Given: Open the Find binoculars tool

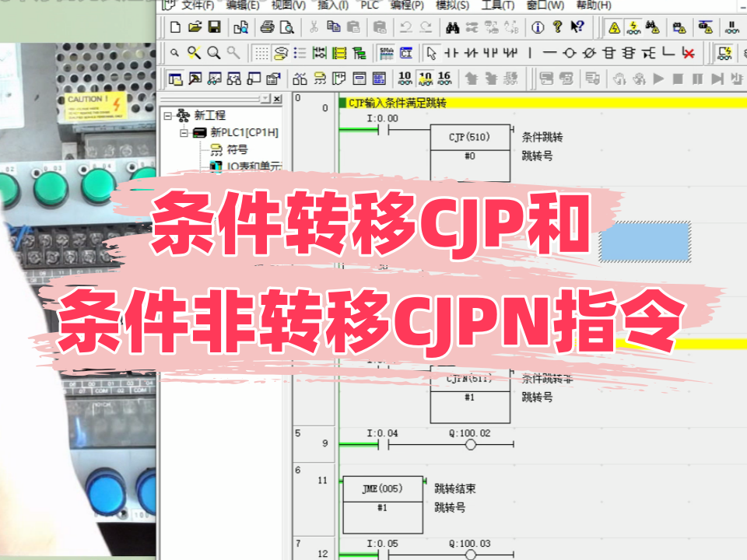Looking at the screenshot, I should [452, 27].
